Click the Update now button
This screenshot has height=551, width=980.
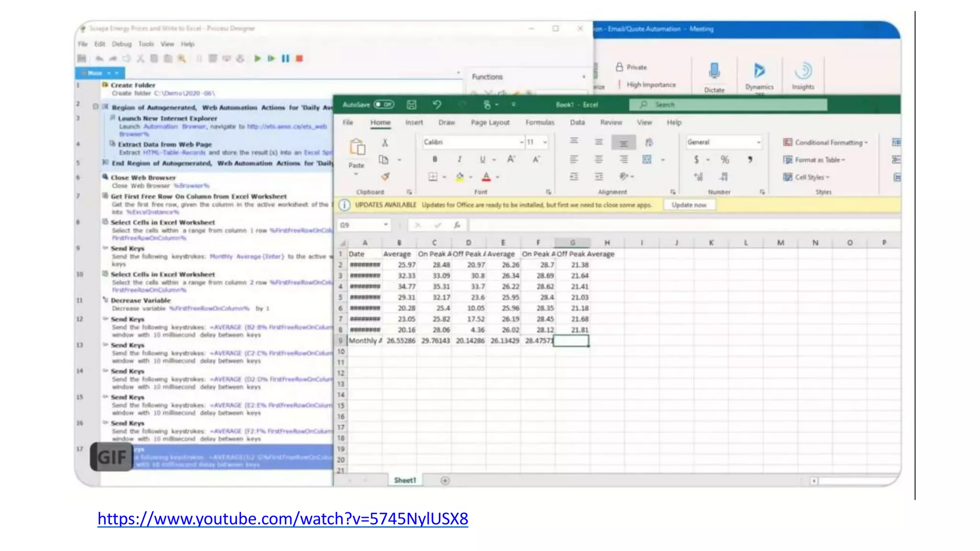[x=689, y=205]
